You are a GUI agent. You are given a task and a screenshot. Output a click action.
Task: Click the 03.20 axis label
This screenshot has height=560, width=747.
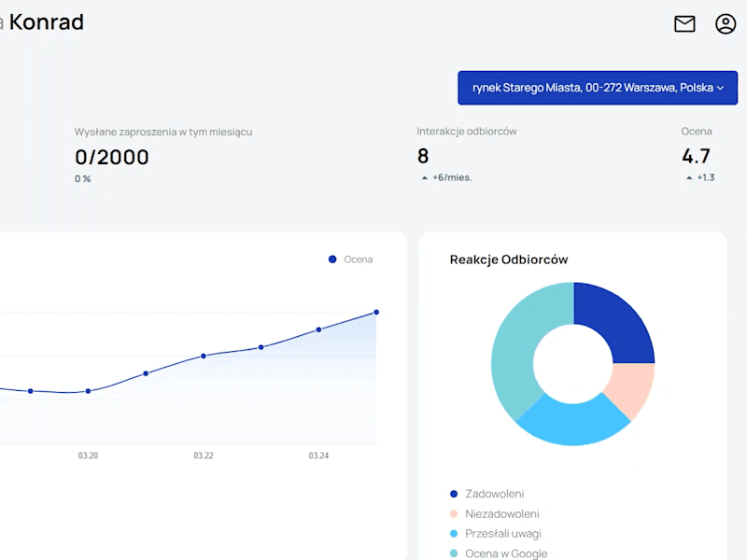tap(88, 455)
